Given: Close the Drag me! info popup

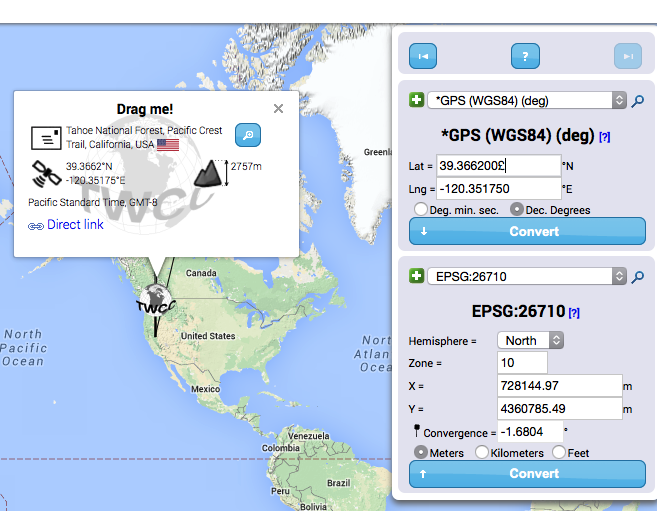Looking at the screenshot, I should coord(278,108).
